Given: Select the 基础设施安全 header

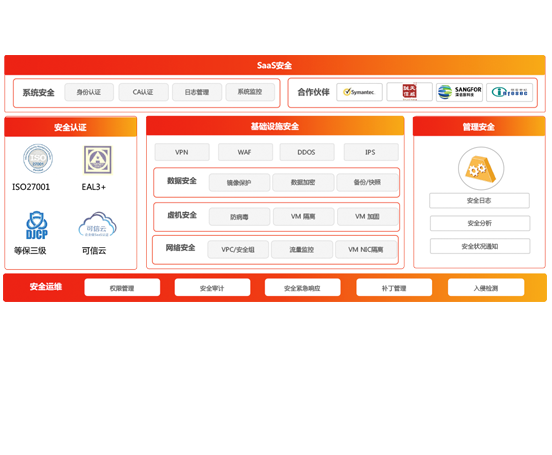Looking at the screenshot, I should (x=275, y=126).
